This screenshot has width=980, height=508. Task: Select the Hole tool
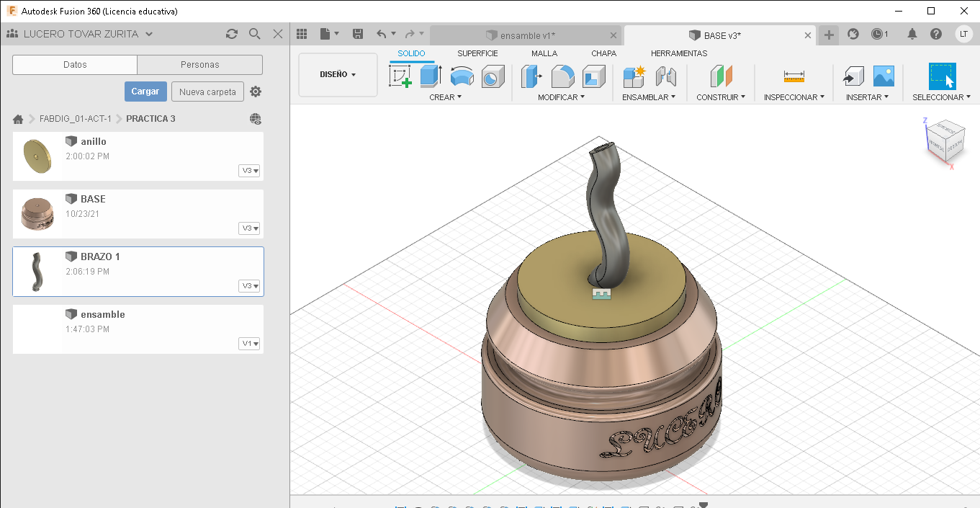tap(493, 76)
